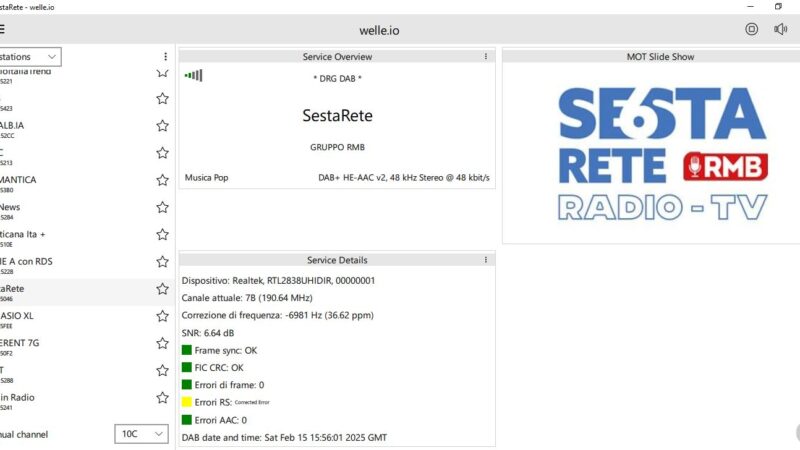Toggle favorite star for station 5288
The width and height of the screenshot is (800, 450).
pos(162,370)
